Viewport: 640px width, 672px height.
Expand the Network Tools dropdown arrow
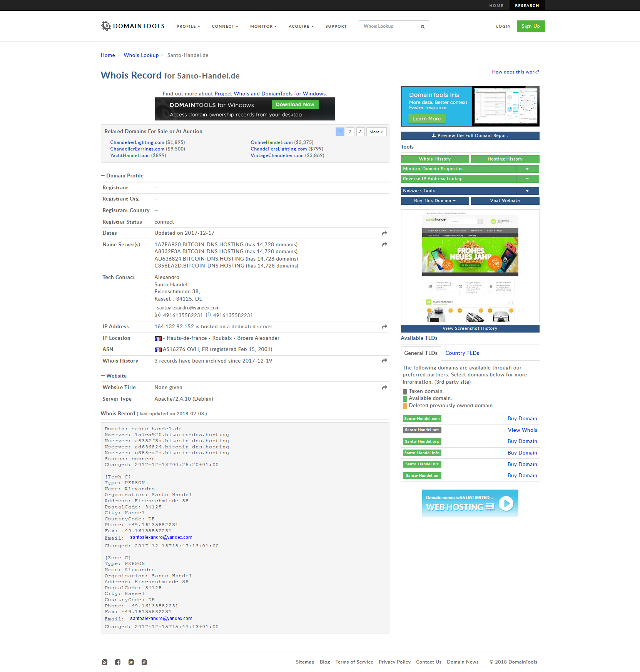point(527,191)
